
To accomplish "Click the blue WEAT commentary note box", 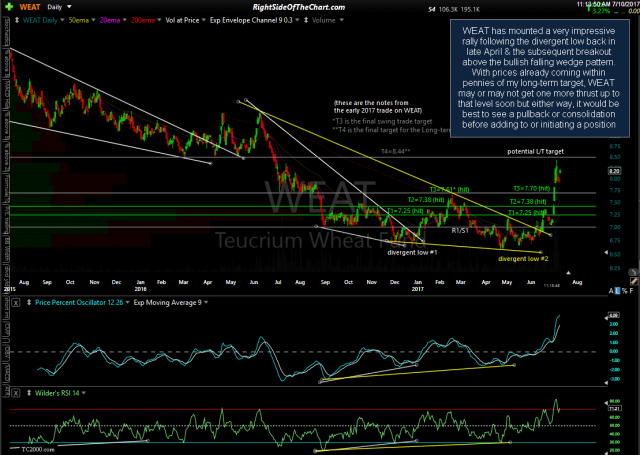I will (x=539, y=78).
